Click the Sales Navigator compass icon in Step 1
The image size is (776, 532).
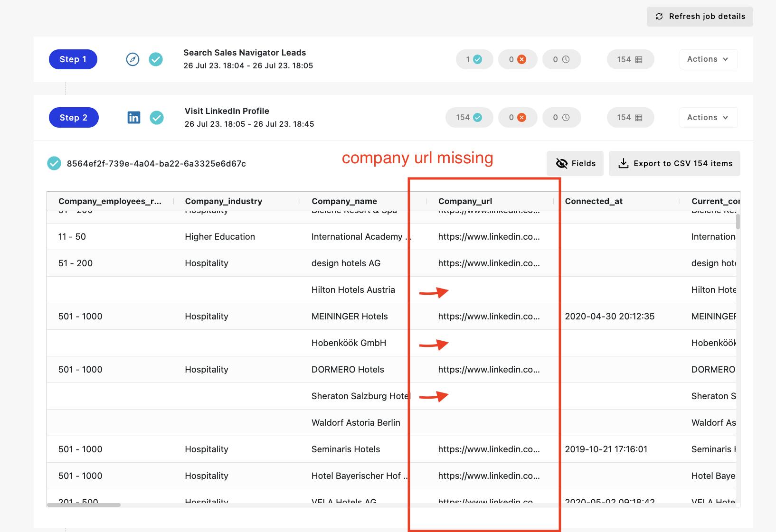click(132, 59)
